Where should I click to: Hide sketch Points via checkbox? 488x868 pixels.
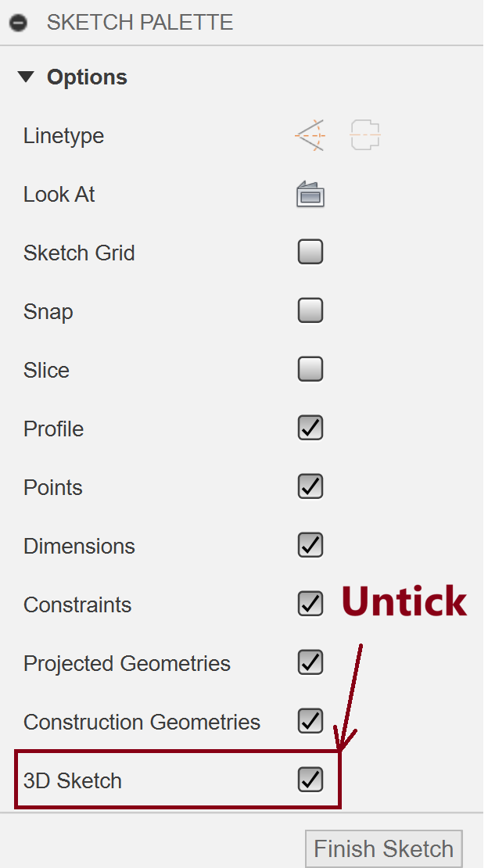pos(310,486)
